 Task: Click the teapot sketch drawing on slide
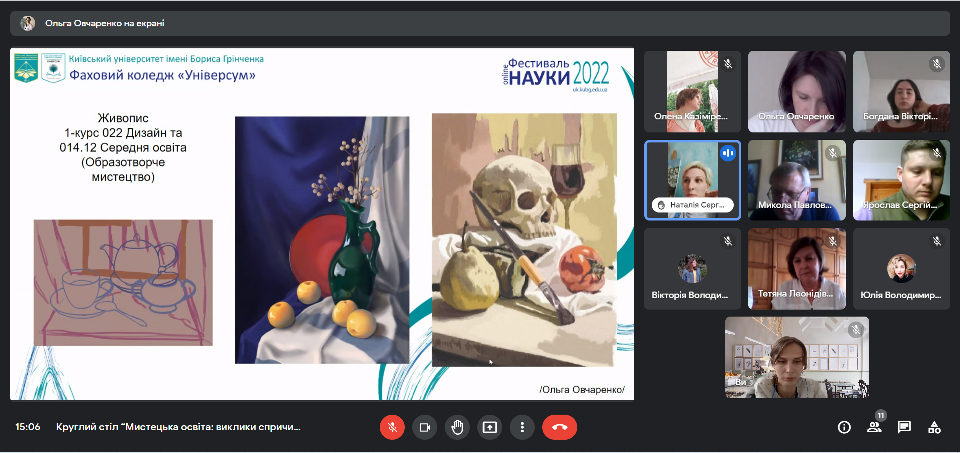(123, 283)
